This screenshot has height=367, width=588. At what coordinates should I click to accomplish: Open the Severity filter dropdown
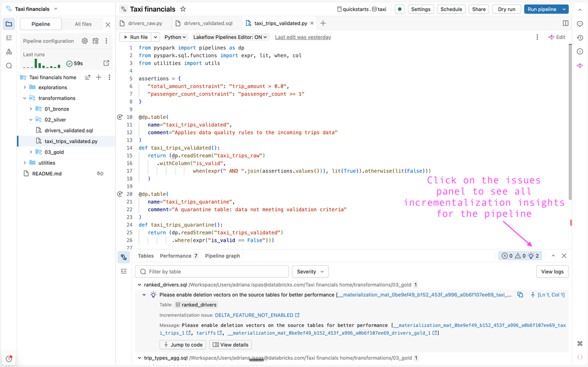pyautogui.click(x=310, y=271)
